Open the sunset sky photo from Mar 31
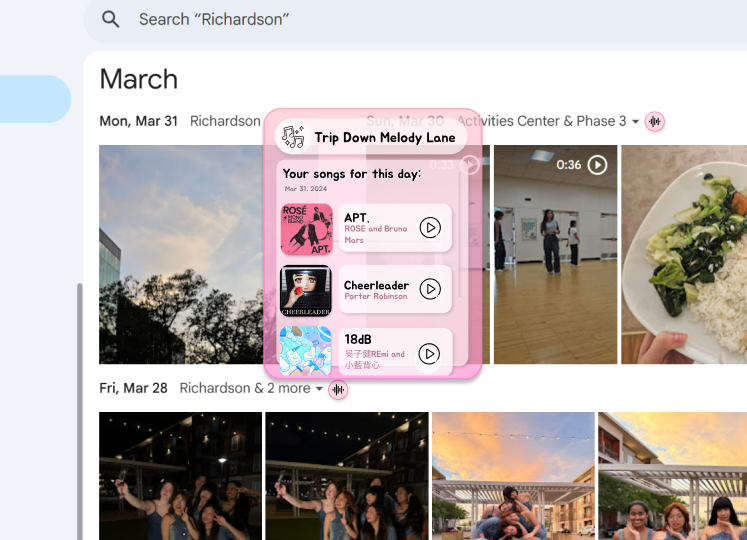747x540 pixels. (x=181, y=255)
